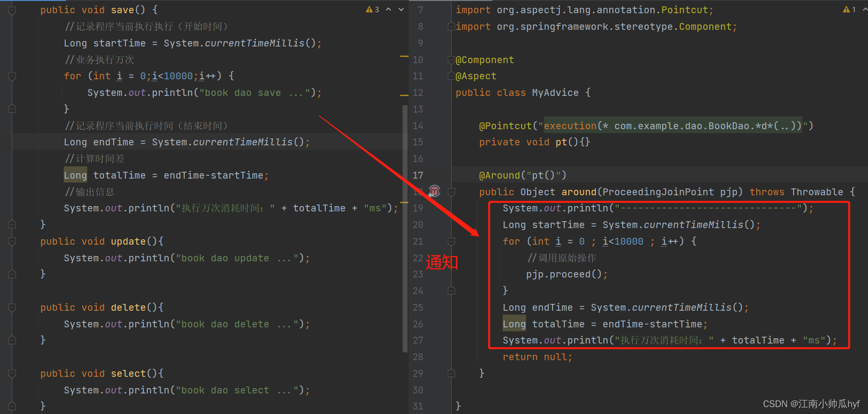Click ProceedingJoinPoint parameter type
Screen dimensions: 868x414
[x=658, y=192]
